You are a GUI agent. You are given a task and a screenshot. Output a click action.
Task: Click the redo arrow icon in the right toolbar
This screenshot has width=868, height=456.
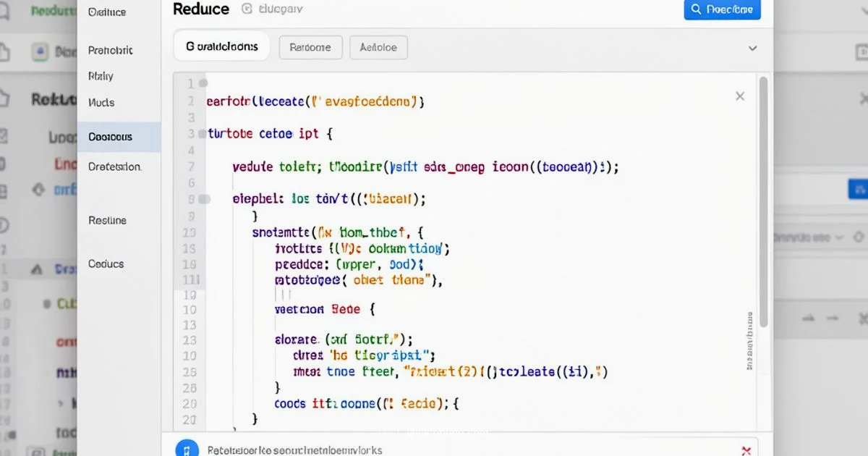pyautogui.click(x=832, y=317)
